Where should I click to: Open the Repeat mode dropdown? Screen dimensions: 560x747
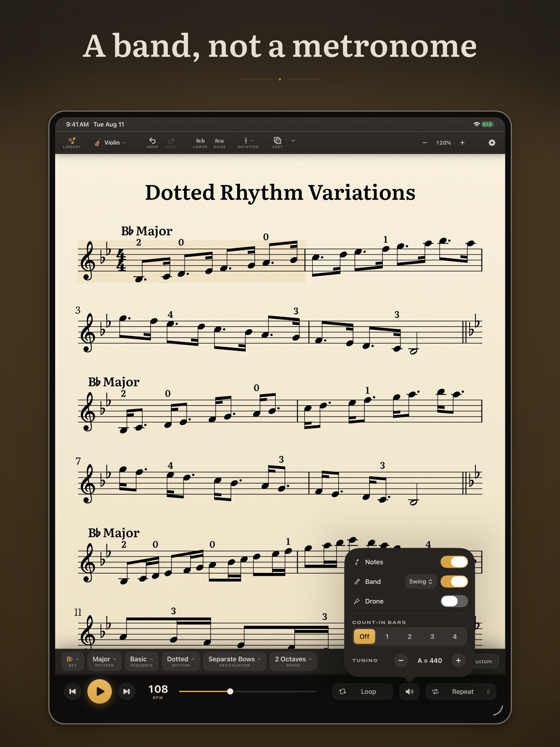(x=461, y=691)
